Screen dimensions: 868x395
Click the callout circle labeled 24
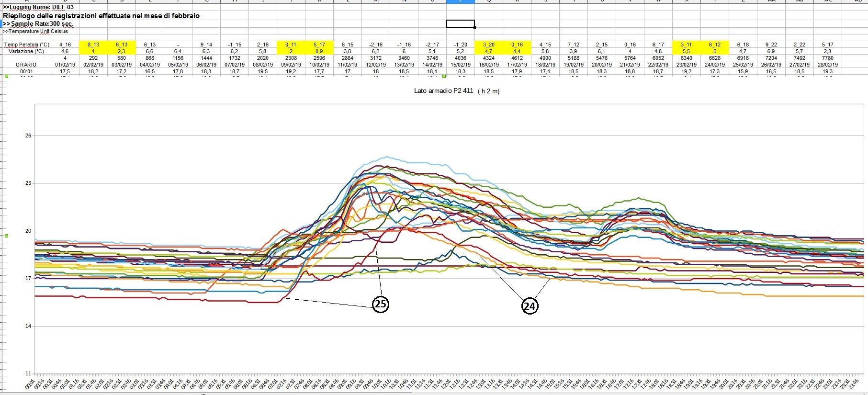point(530,306)
